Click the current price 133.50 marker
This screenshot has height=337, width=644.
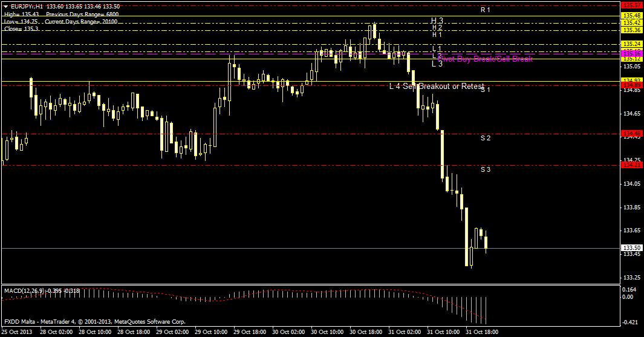click(632, 248)
